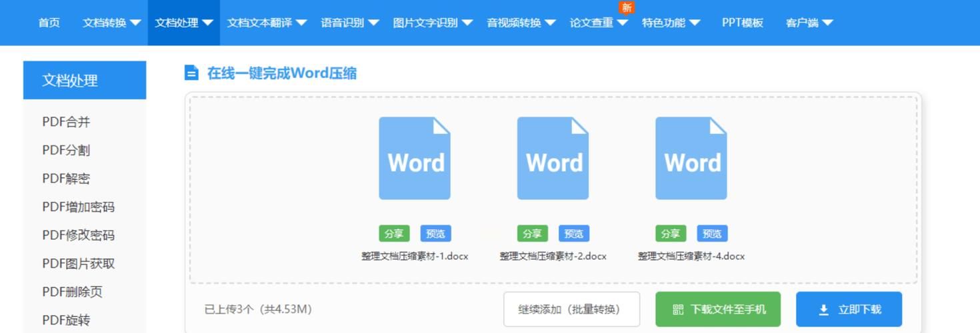Select PDF合并 in the sidebar
The width and height of the screenshot is (980, 333).
66,122
